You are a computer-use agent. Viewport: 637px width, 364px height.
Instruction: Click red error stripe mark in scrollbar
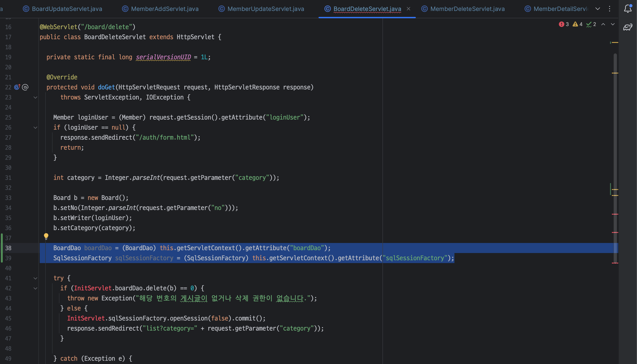pyautogui.click(x=615, y=214)
